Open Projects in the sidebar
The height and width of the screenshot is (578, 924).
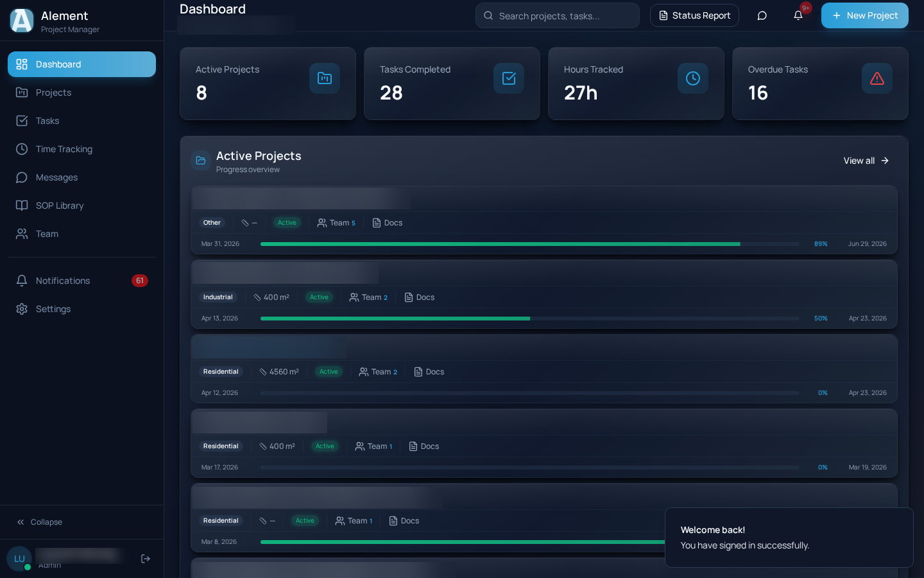click(81, 92)
